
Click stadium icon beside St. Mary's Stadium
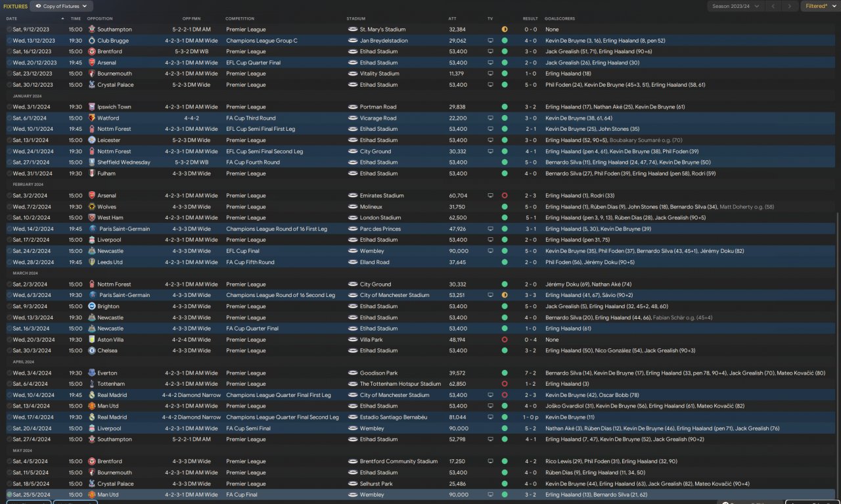[353, 30]
